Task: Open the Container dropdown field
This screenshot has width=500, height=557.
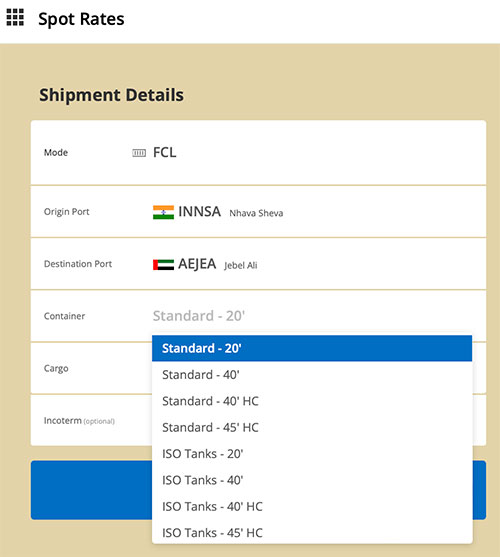Action: pyautogui.click(x=312, y=316)
